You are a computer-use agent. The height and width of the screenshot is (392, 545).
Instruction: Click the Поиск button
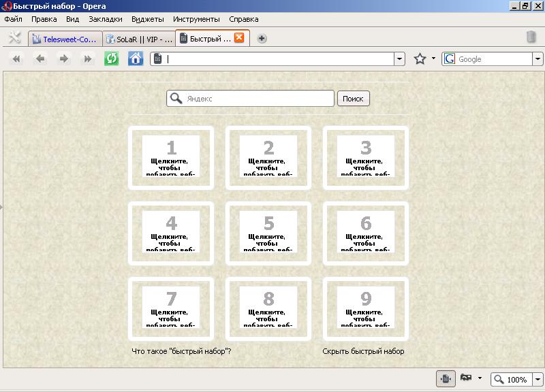353,99
